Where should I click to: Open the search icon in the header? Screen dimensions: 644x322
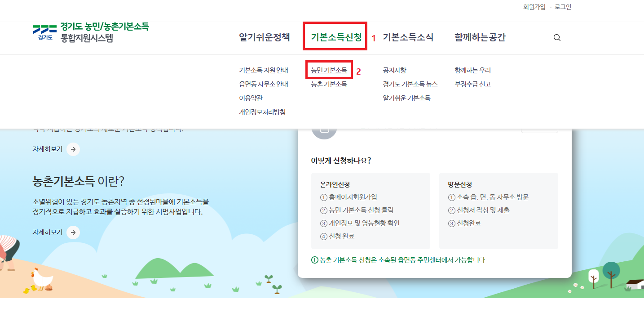pyautogui.click(x=557, y=37)
